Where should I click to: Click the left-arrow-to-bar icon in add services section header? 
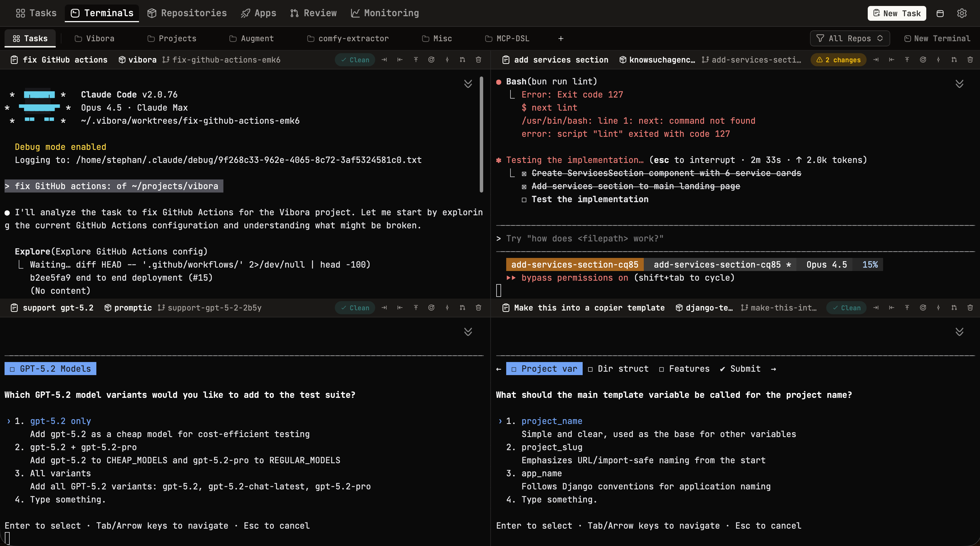point(891,60)
